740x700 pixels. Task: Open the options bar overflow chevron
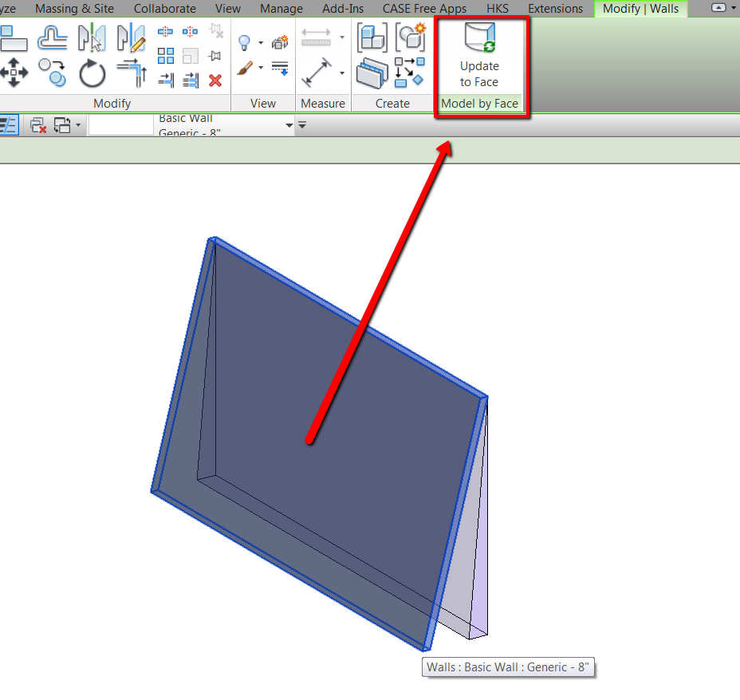tap(301, 125)
